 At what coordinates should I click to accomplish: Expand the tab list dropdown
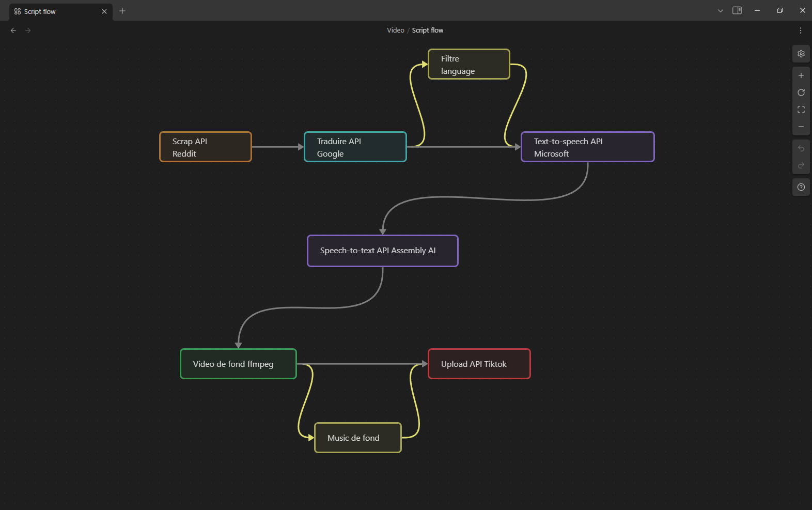(721, 11)
